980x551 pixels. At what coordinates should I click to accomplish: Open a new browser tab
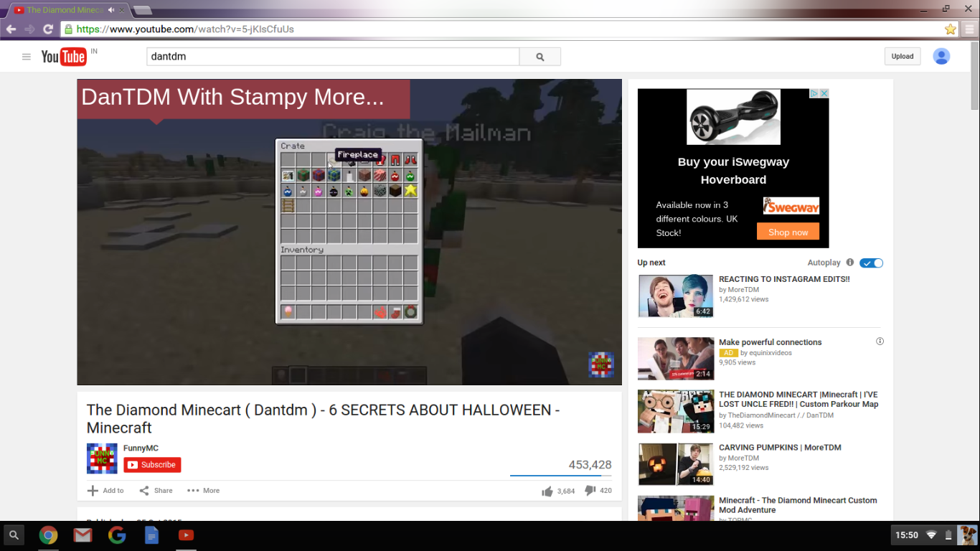click(x=143, y=10)
